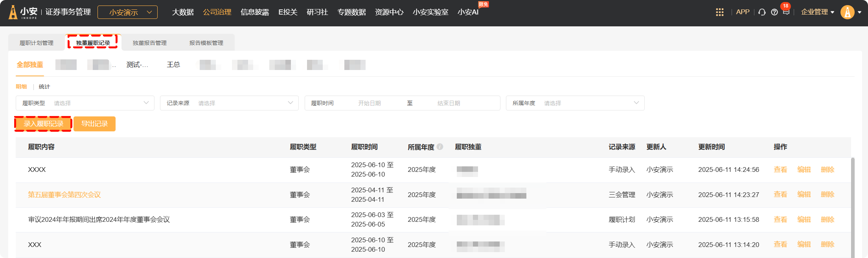Open the 第五届董事会第四次会议 link
Screen dimensions: 868x258
[x=64, y=195]
